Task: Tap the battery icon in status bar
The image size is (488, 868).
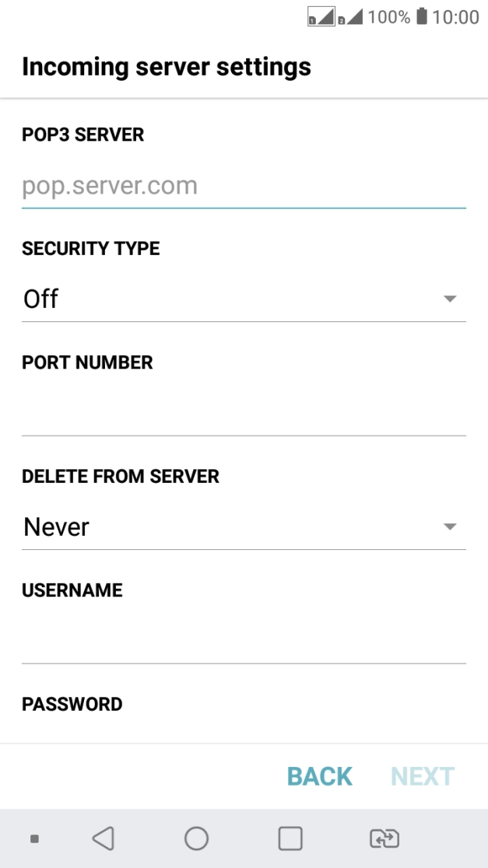Action: click(x=422, y=16)
